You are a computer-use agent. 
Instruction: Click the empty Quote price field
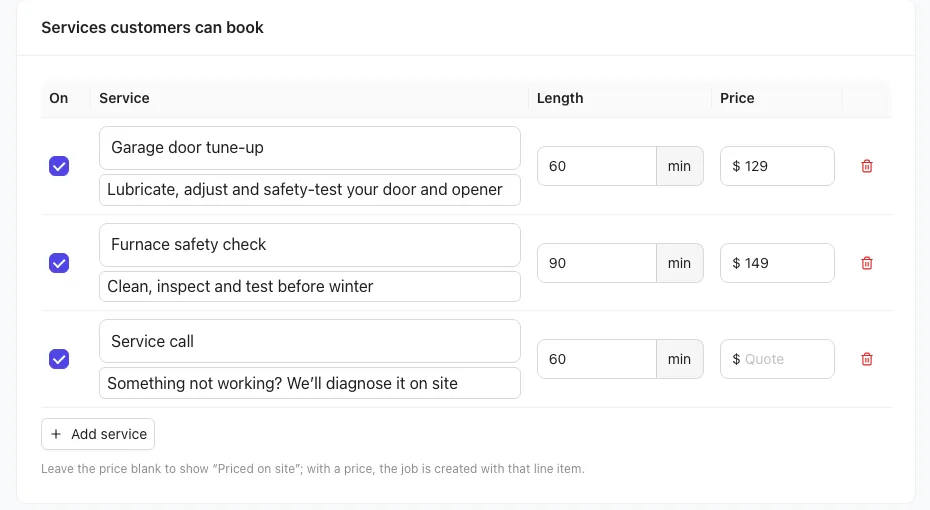777,359
